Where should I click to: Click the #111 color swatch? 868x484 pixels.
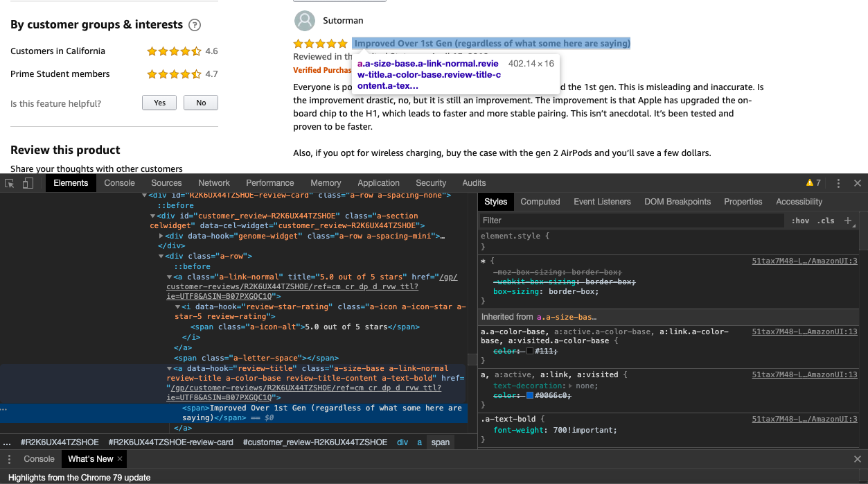click(x=530, y=351)
